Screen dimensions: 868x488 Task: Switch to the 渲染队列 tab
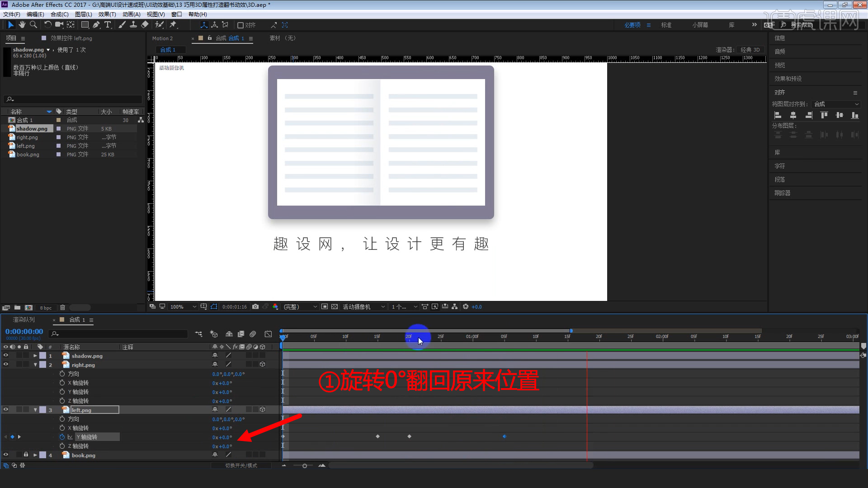click(x=23, y=319)
